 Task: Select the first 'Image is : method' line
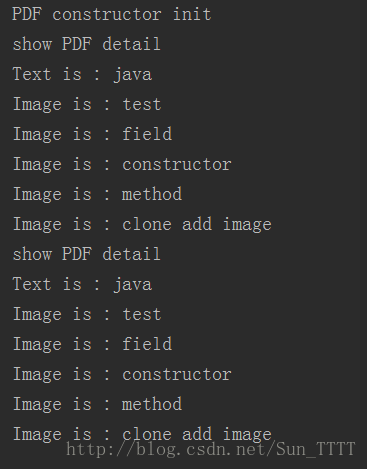[x=97, y=194]
